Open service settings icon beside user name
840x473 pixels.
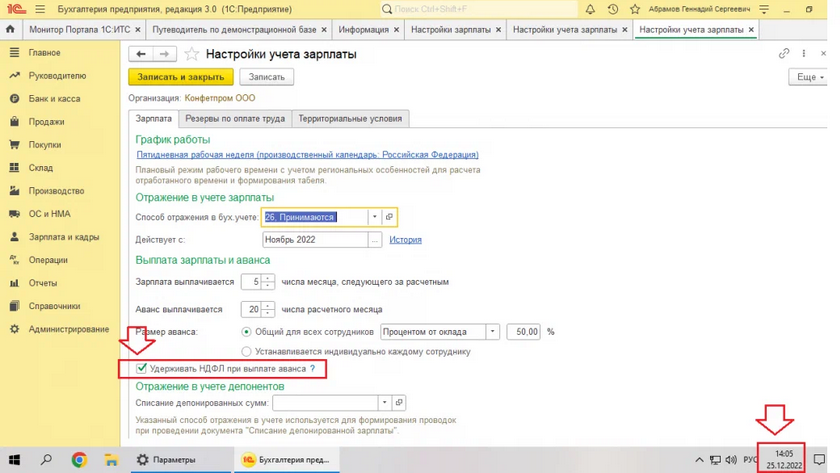[764, 9]
